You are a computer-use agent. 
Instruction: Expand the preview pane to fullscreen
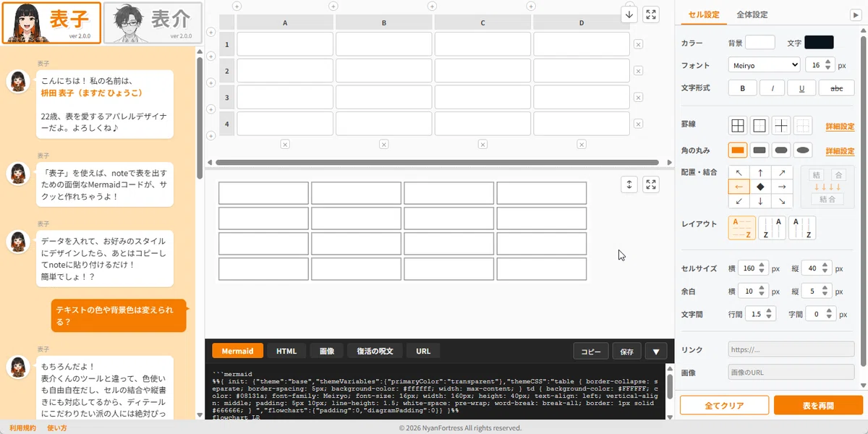pyautogui.click(x=651, y=184)
